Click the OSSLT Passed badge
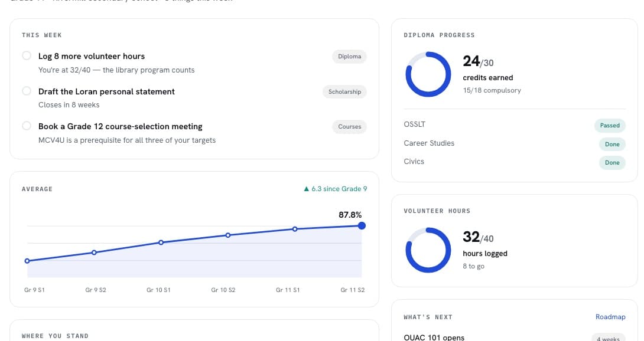 (610, 126)
